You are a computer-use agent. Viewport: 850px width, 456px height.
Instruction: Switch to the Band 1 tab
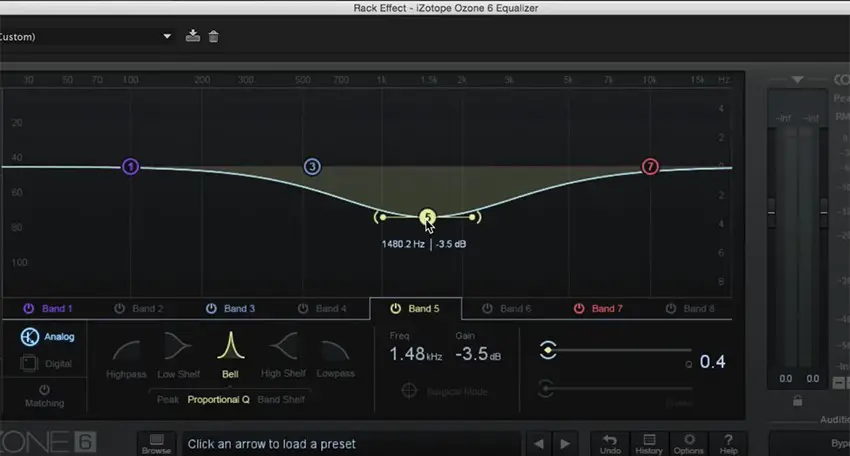pos(57,309)
